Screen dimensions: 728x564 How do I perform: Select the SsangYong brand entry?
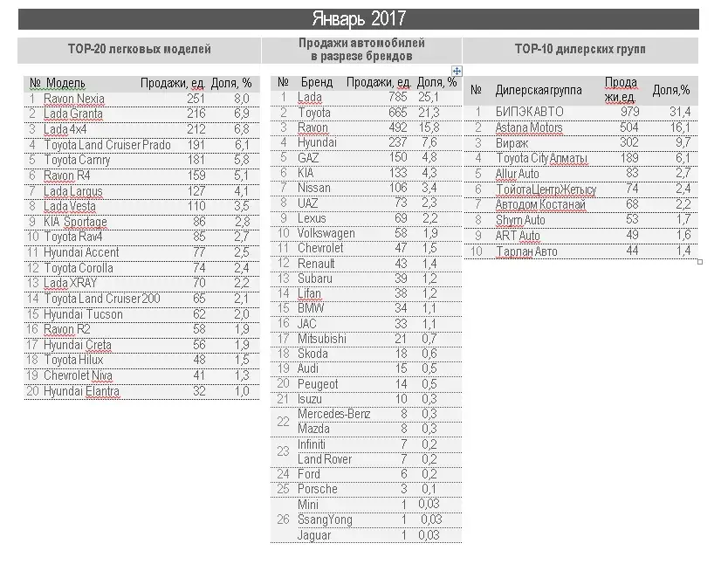tap(325, 519)
